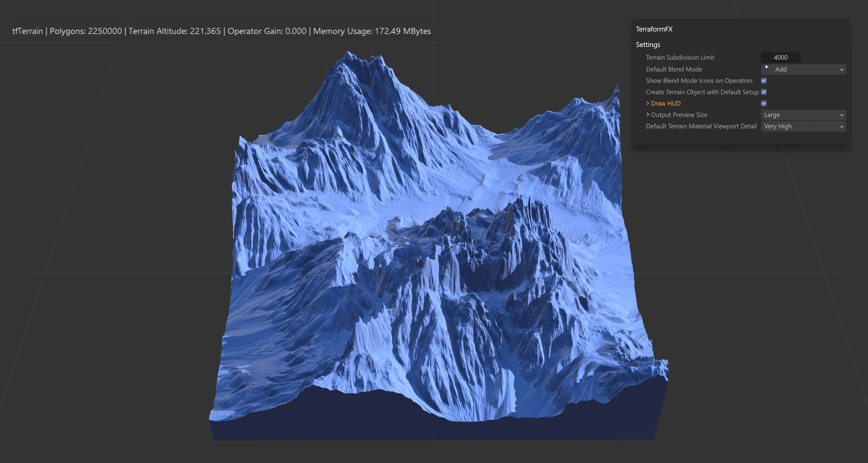
Task: Open the Default Blend Mode dropdown
Action: [x=803, y=69]
